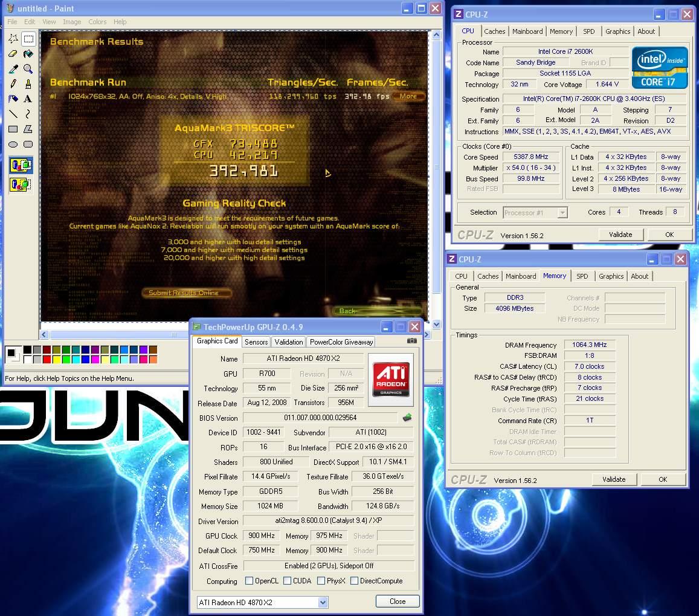Select the Brush tool in Paint
The height and width of the screenshot is (616, 699).
[28, 84]
